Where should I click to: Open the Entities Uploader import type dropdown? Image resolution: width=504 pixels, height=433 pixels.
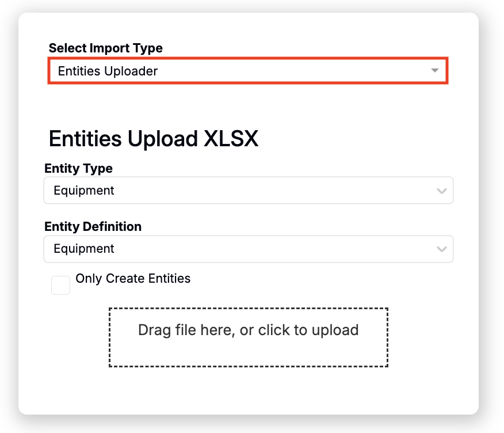247,71
